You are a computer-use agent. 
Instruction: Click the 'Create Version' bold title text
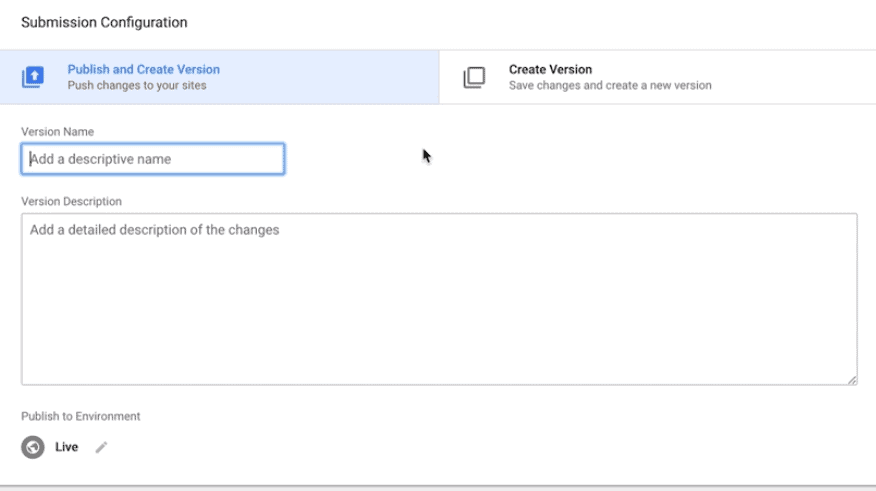point(550,70)
